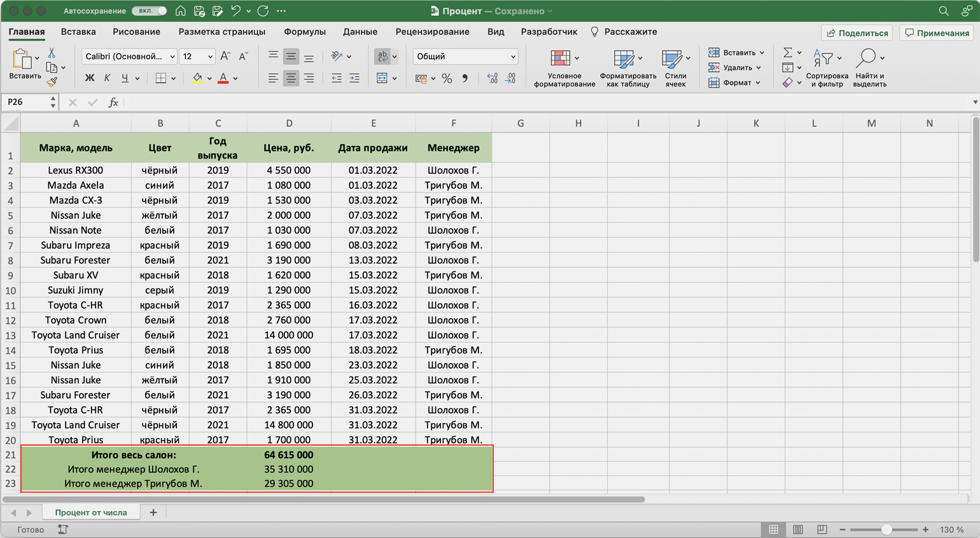Click the Name Box showing P26
The image size is (980, 538).
tap(25, 103)
